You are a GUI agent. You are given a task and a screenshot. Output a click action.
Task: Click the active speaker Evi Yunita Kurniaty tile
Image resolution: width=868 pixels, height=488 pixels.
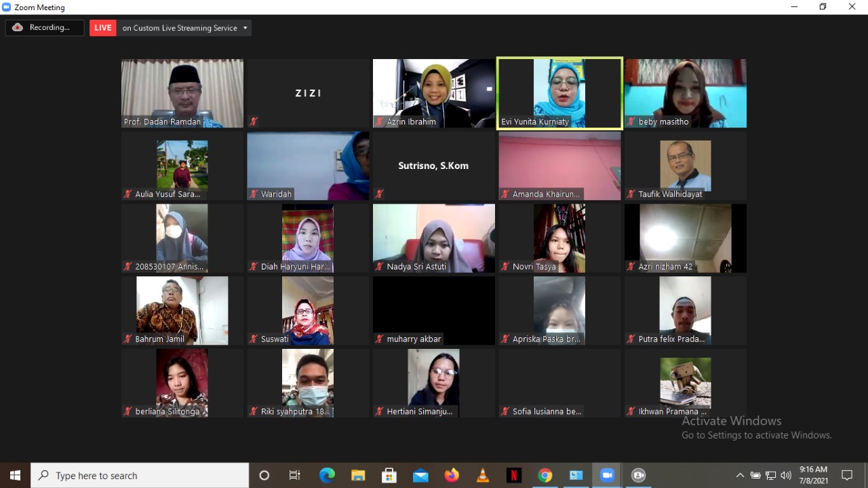coord(559,93)
